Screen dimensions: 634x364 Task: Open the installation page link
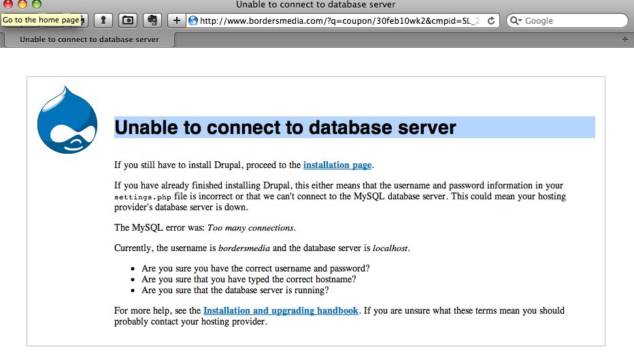337,165
